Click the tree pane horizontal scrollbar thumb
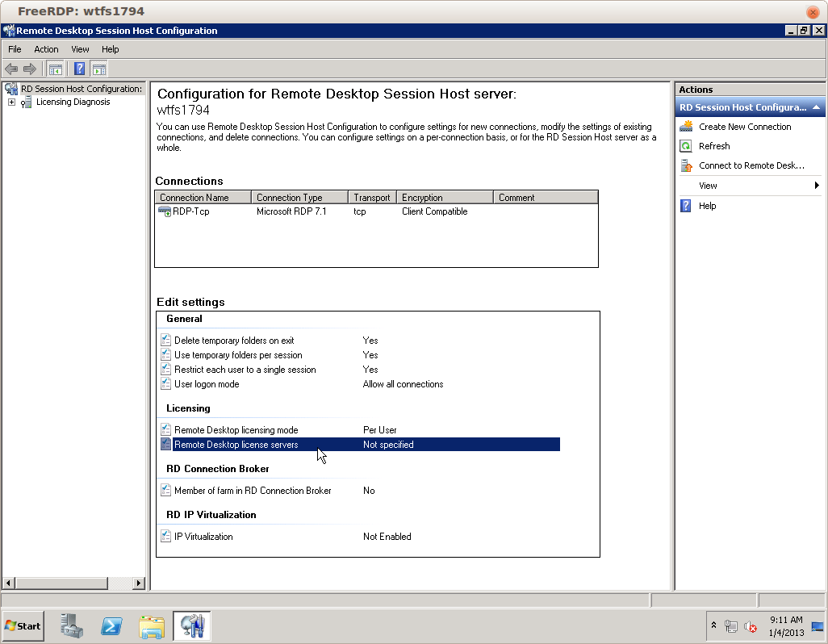This screenshot has height=644, width=828. [x=61, y=583]
